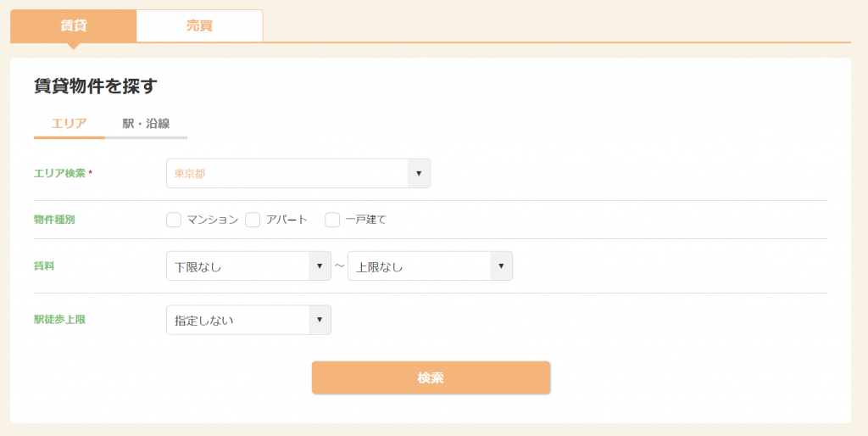The height and width of the screenshot is (436, 868).
Task: Switch to the 駅・沿線 sub-tab
Action: click(146, 124)
